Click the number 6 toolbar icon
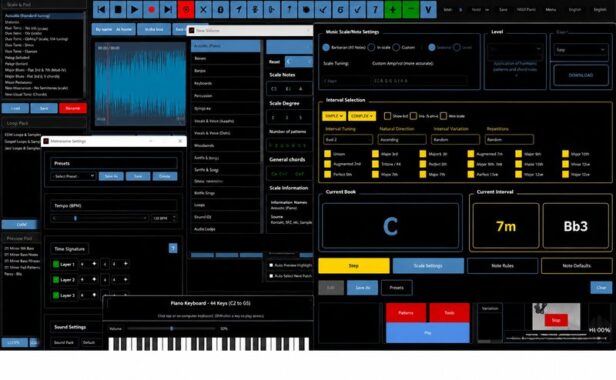The image size is (616, 380). (x=341, y=9)
